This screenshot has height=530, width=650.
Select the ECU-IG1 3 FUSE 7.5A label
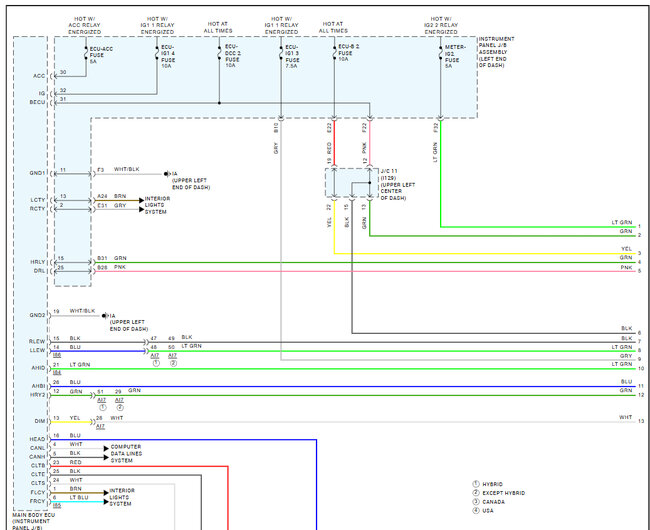pos(292,56)
